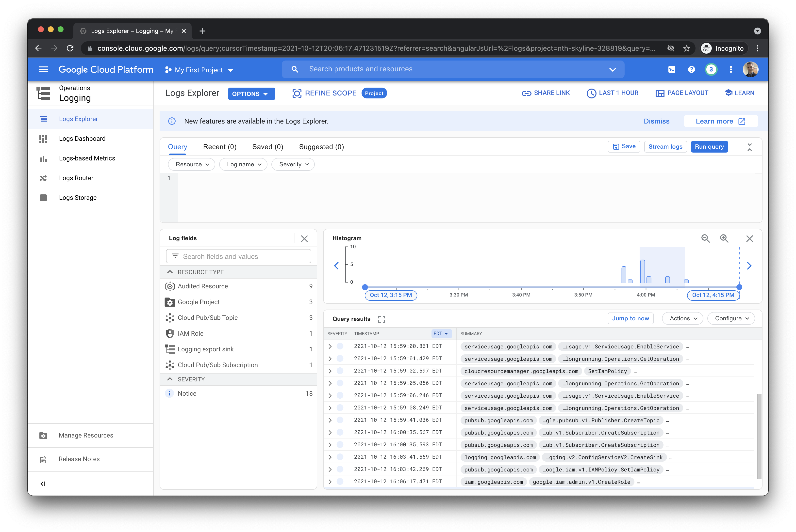This screenshot has width=796, height=532.
Task: Switch to the Suggested tab
Action: (321, 147)
